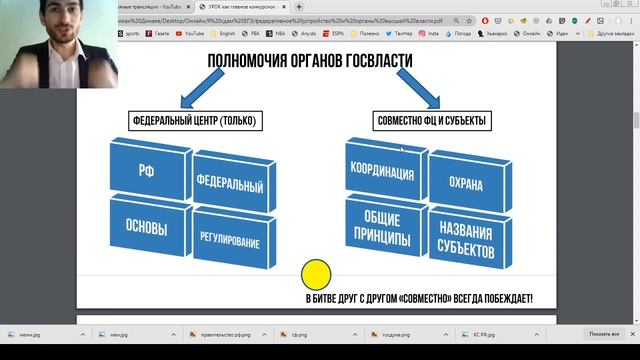Image resolution: width=640 pixels, height=360 pixels.
Task: Close the УРОК PDF tab
Action: point(284,7)
